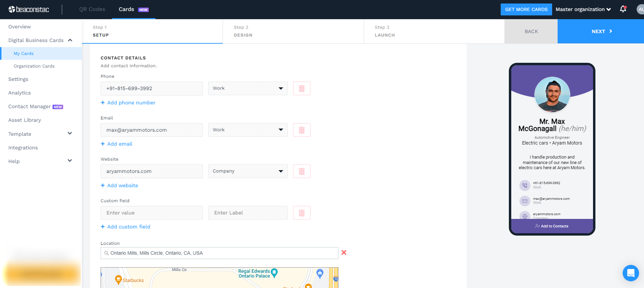Collapse Digital Business Cards section
Viewport: 644px width, 288px height.
click(70, 40)
